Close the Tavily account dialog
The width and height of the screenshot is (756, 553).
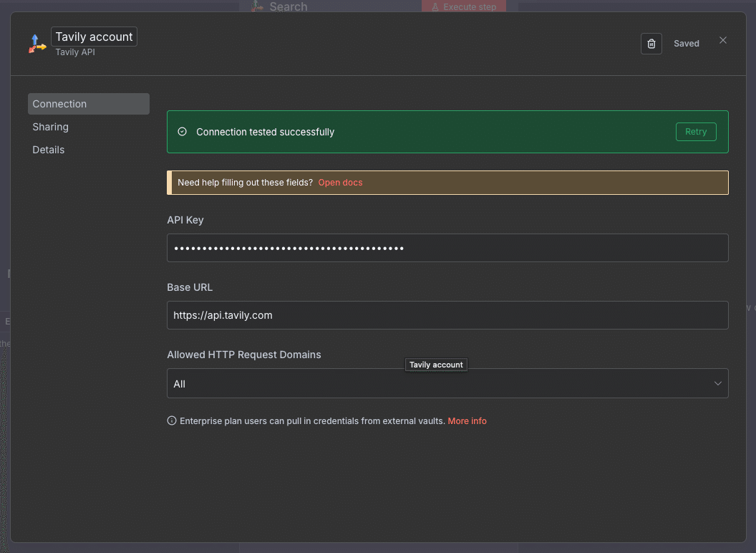point(723,40)
